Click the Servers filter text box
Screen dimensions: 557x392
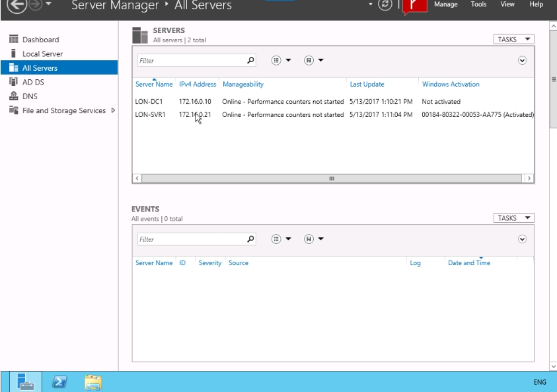192,60
